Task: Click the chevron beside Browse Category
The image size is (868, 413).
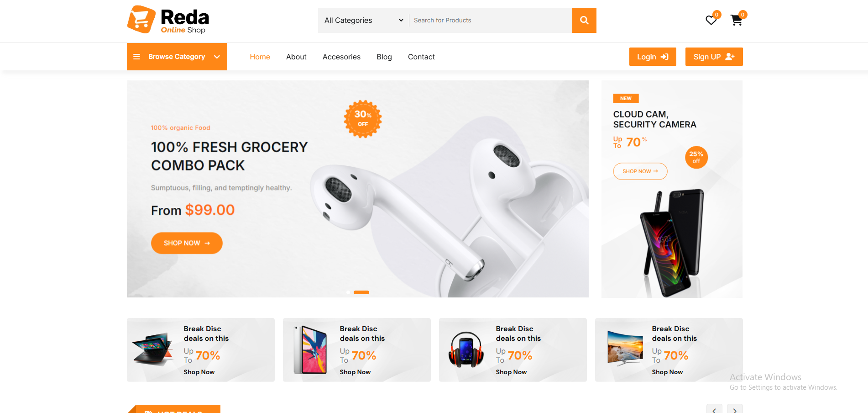Action: 217,57
